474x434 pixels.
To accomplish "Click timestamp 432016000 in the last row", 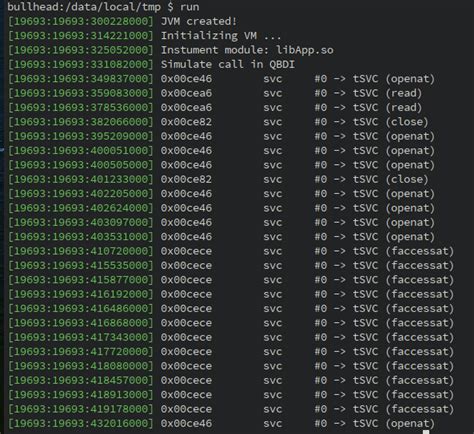I will (119, 423).
